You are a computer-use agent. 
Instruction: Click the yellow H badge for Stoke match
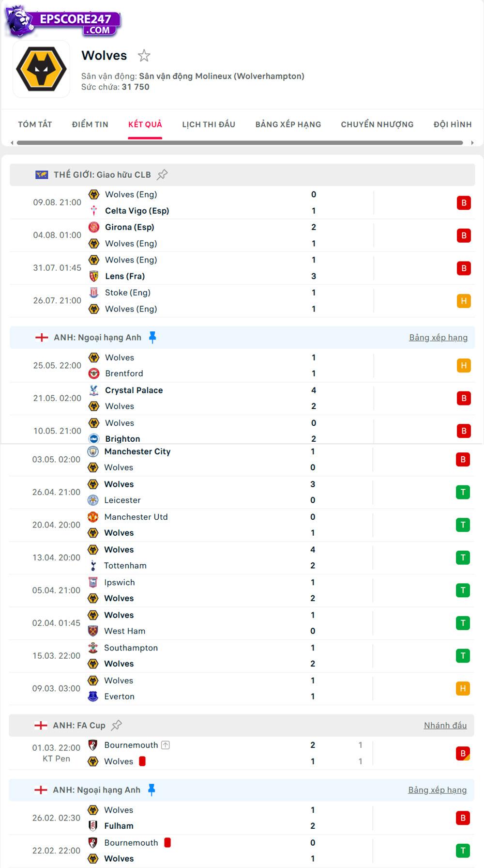pyautogui.click(x=464, y=300)
